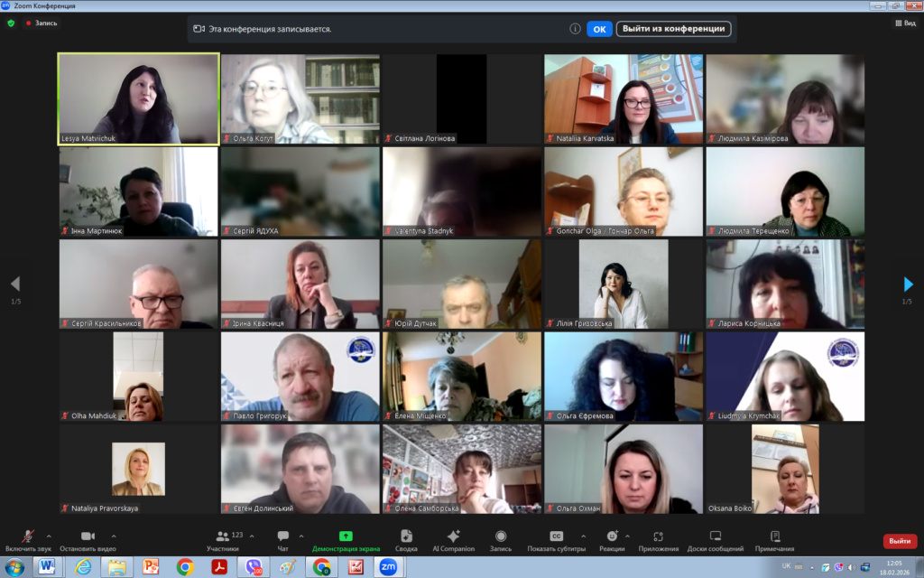Show captions with Показать субтитры

point(557,536)
